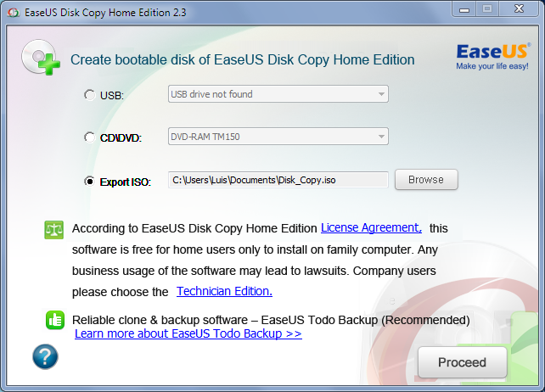Click the disc with green plus icon

40,58
